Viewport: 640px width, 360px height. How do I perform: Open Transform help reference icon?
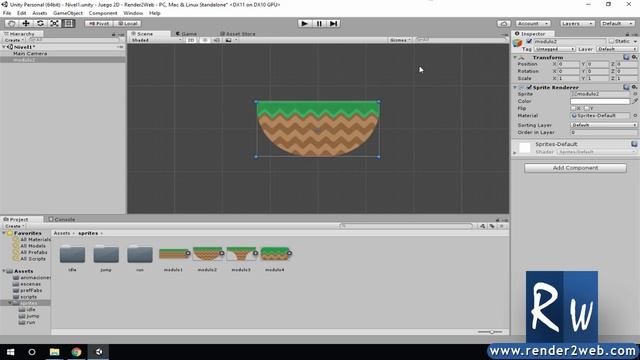click(626, 58)
